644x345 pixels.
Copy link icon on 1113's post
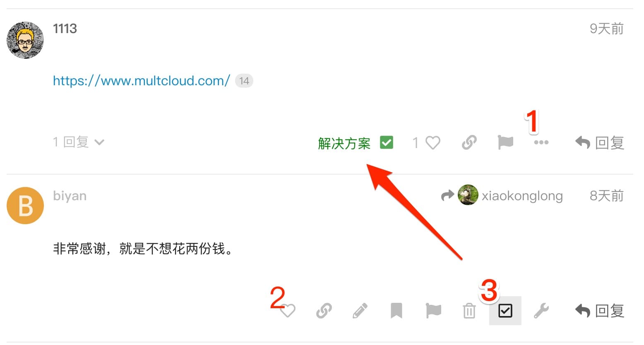(x=469, y=143)
